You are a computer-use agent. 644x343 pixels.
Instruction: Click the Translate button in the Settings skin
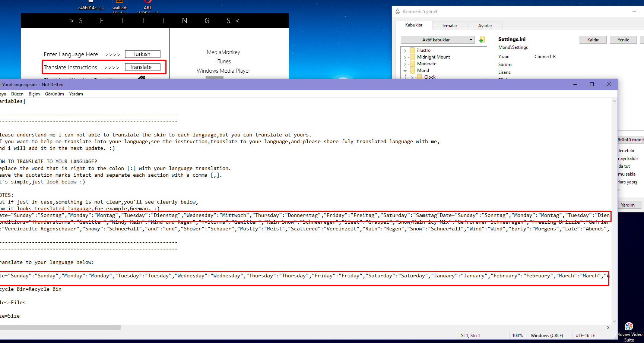pos(143,67)
